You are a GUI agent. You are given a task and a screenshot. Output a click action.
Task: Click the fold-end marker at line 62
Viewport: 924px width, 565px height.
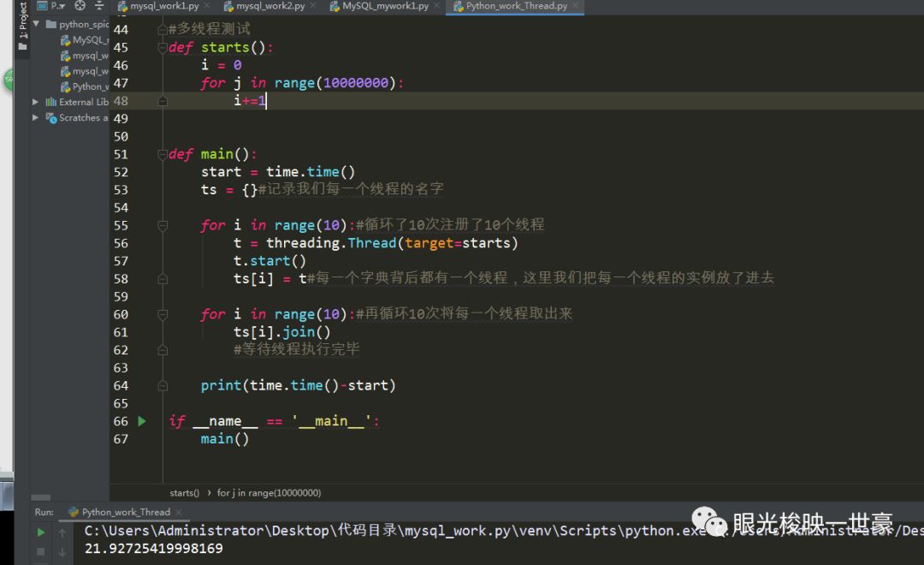pyautogui.click(x=163, y=350)
